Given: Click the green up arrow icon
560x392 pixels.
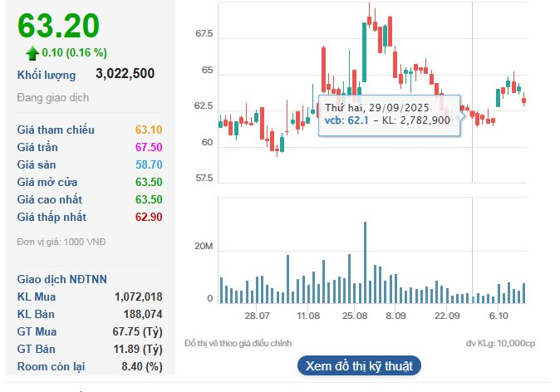Looking at the screenshot, I should (32, 52).
